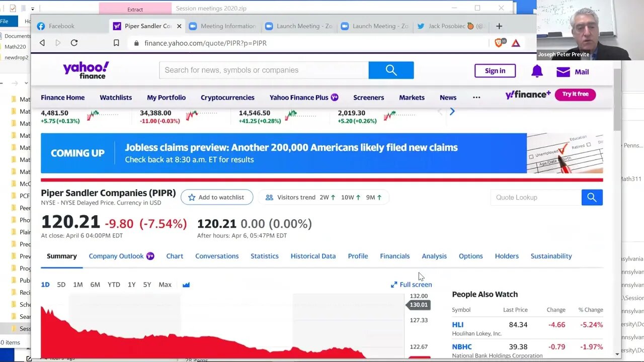Open the Profile tab
The width and height of the screenshot is (644, 362).
[358, 256]
